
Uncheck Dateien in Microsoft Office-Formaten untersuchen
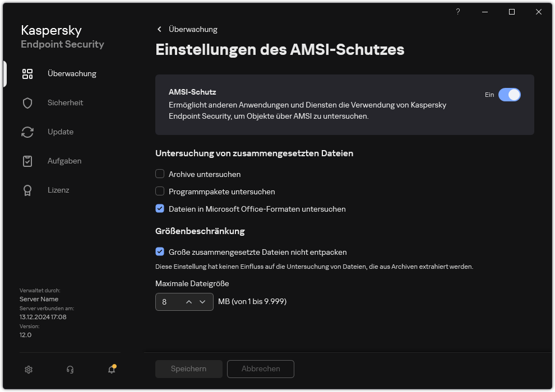click(x=160, y=209)
